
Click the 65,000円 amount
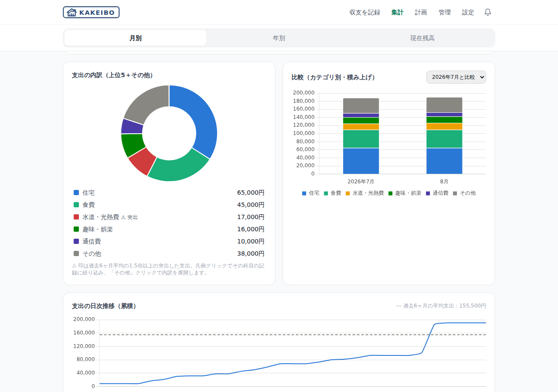pos(251,193)
